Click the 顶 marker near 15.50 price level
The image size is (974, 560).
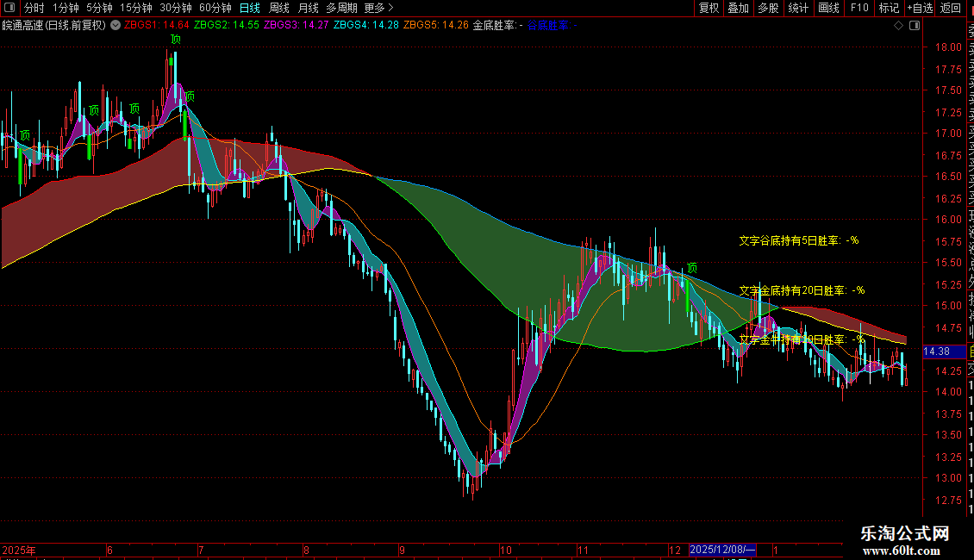pyautogui.click(x=691, y=268)
